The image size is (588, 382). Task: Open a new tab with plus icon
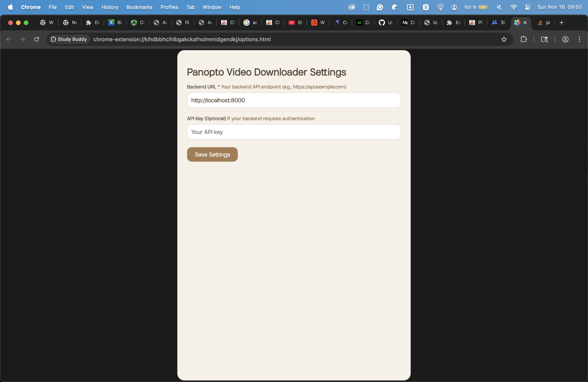click(561, 23)
